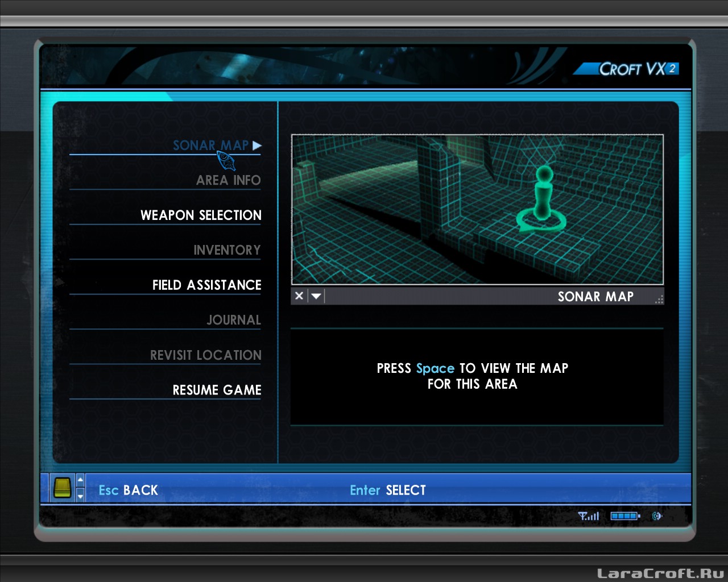Select the SONAR MAP menu entry
The image size is (728, 582).
[x=211, y=145]
